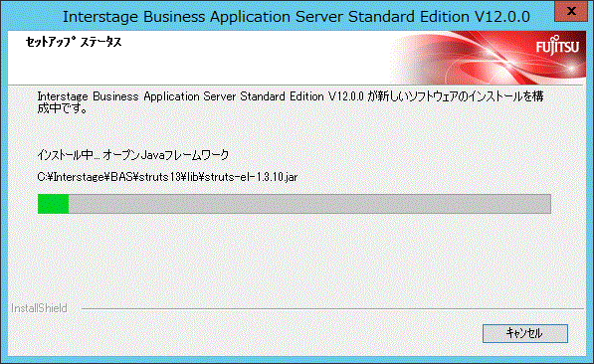
Task: Click the file path C:¥Interstage¥BAS¥struts13¥lib¥struts-el-1.3.10.jar
Action: pos(167,177)
